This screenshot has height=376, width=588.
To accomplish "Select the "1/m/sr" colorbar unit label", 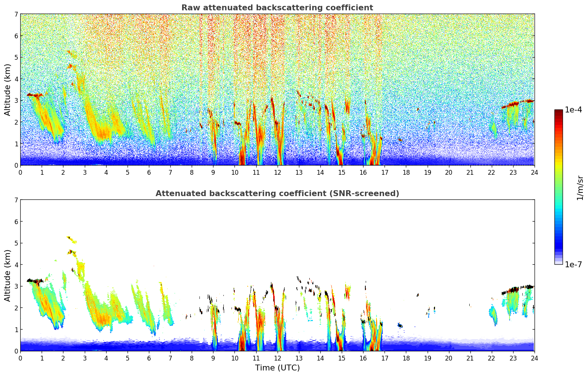I will click(x=580, y=188).
